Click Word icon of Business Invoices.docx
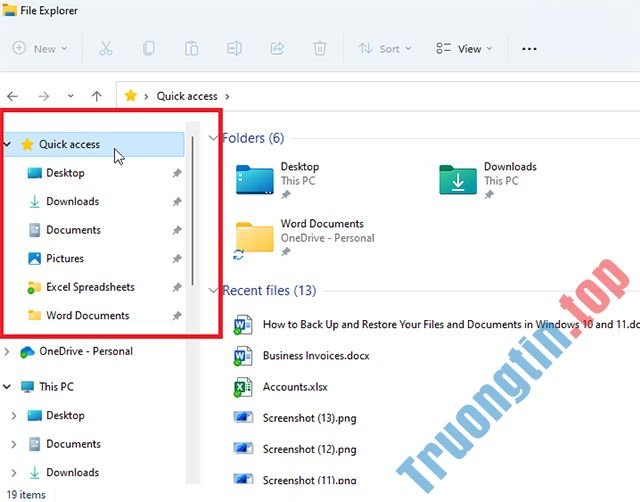Viewport: 640px width, 502px height. [x=243, y=356]
